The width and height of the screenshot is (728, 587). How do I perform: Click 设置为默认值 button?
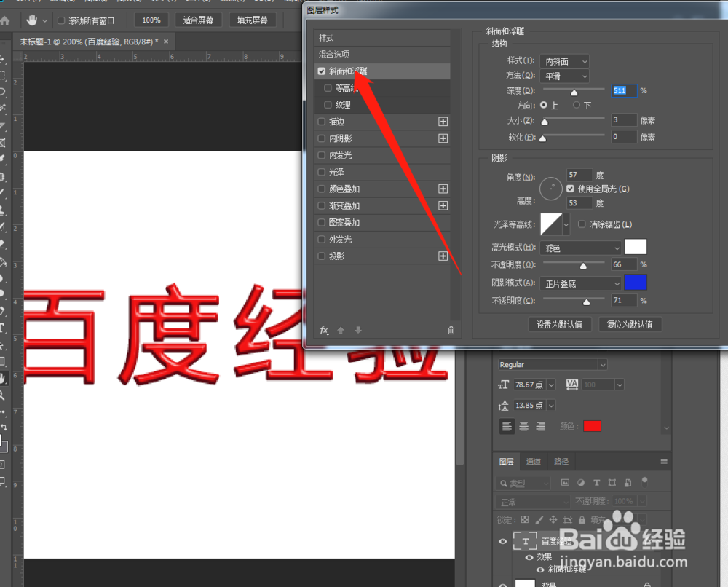560,325
